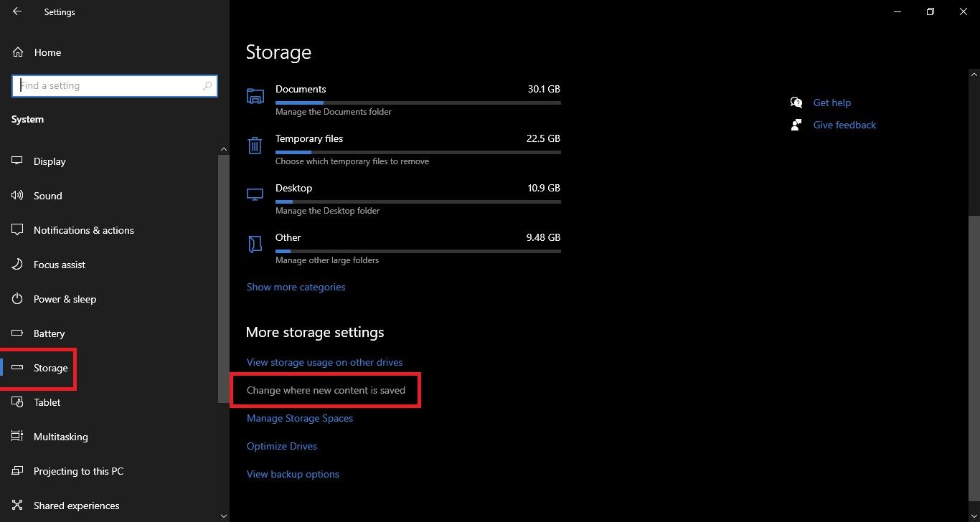
Task: Click the Display monitor icon
Action: click(x=17, y=161)
